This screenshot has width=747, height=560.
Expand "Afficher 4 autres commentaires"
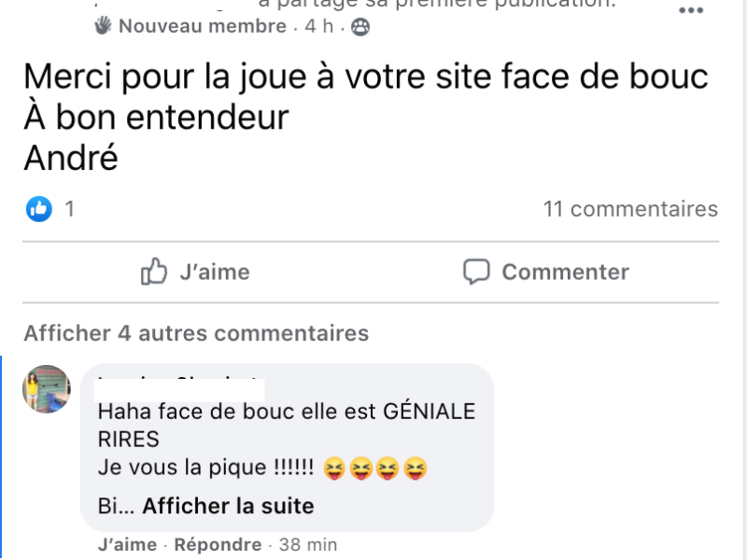(x=196, y=332)
